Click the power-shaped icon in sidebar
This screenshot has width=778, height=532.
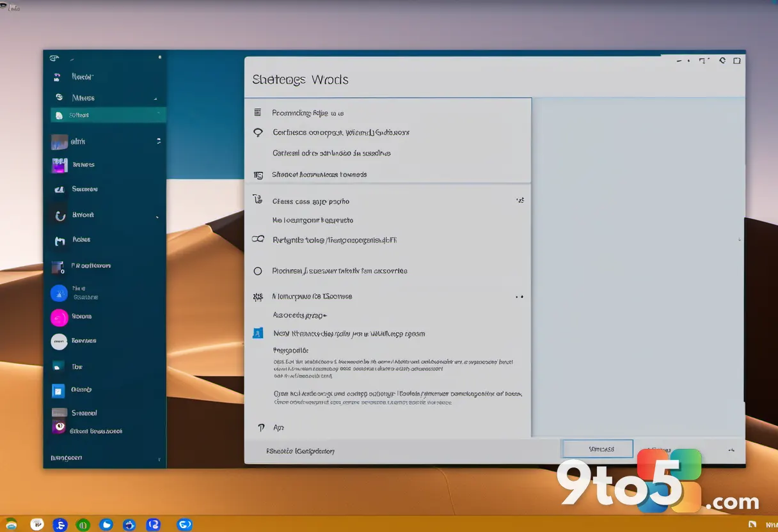coord(60,216)
